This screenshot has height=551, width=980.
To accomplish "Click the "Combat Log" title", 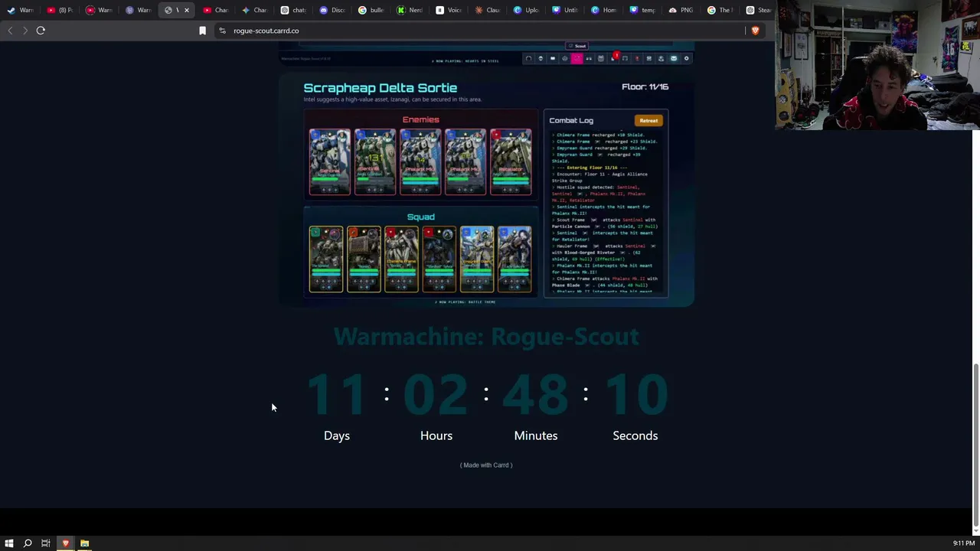I will [571, 120].
